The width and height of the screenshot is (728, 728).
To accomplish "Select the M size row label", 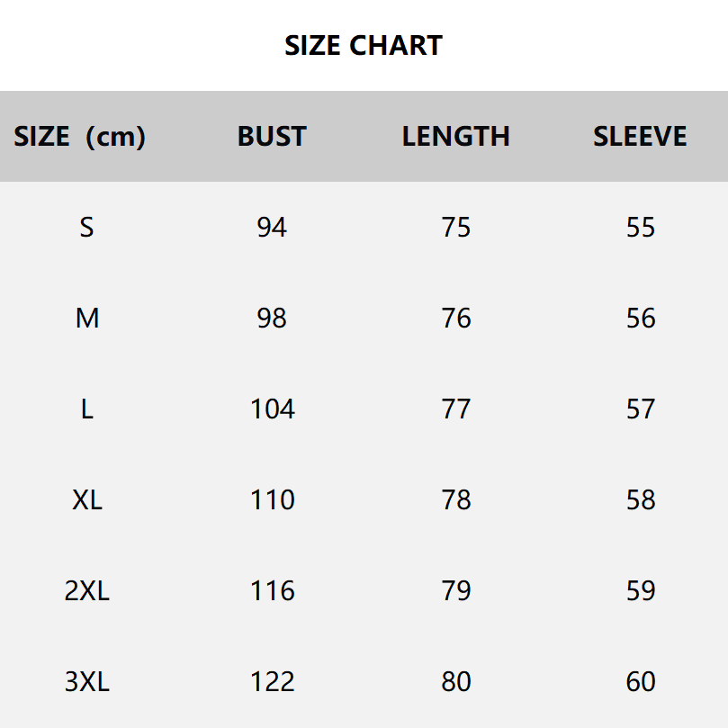I will tap(86, 319).
